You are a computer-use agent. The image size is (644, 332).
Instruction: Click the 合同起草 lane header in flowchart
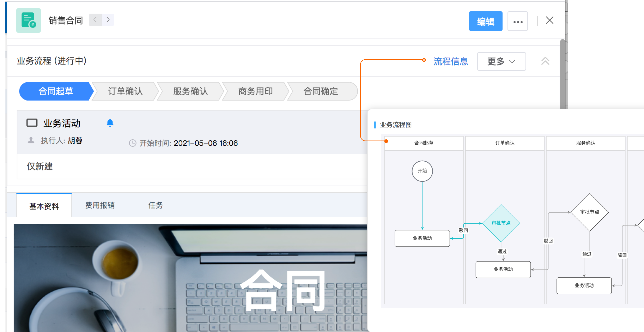(424, 143)
